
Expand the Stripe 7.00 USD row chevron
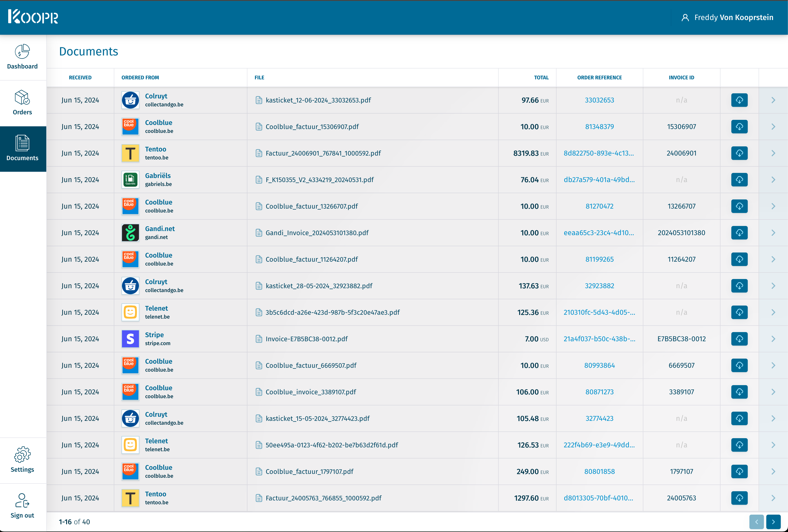[773, 339]
